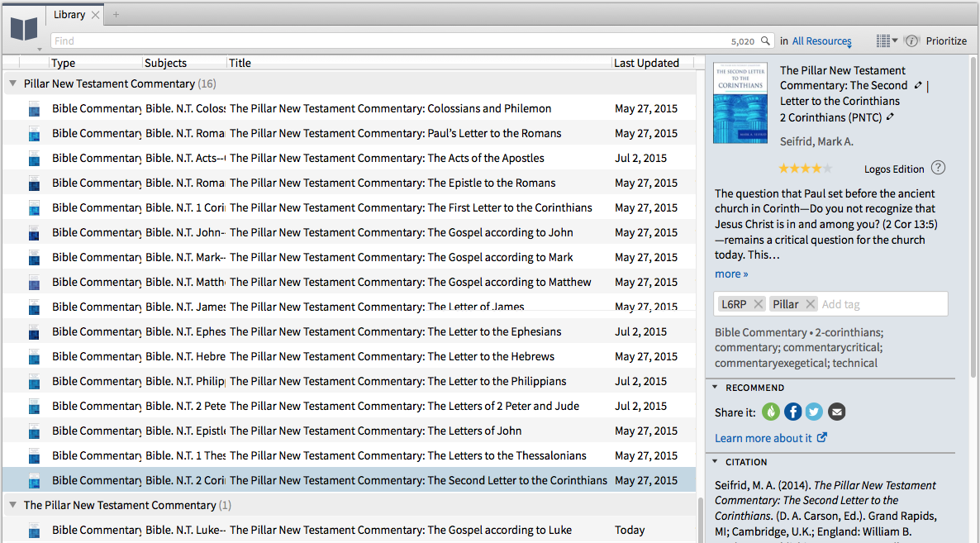Click the Prioritize button
Image resolution: width=980 pixels, height=543 pixels.
click(946, 41)
